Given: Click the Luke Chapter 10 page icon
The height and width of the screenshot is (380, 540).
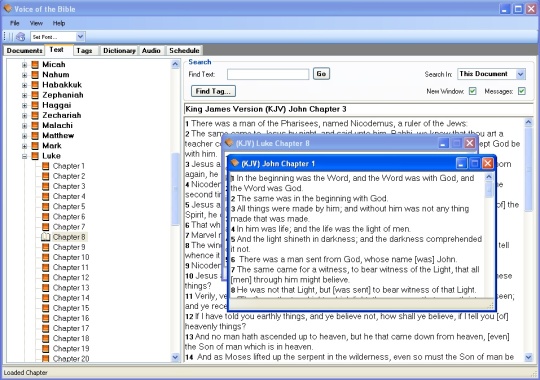Looking at the screenshot, I should tap(45, 257).
